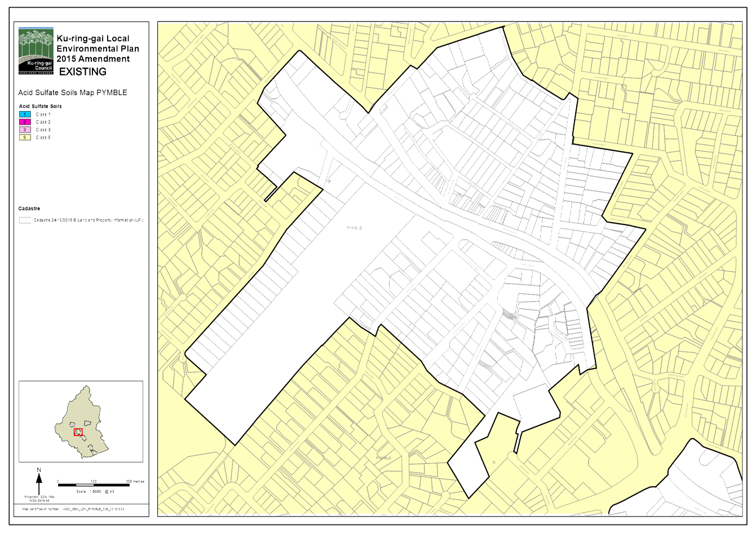Viewport: 756px width, 534px height.
Task: Select the blue Class 1 legend swatch
Action: point(25,114)
